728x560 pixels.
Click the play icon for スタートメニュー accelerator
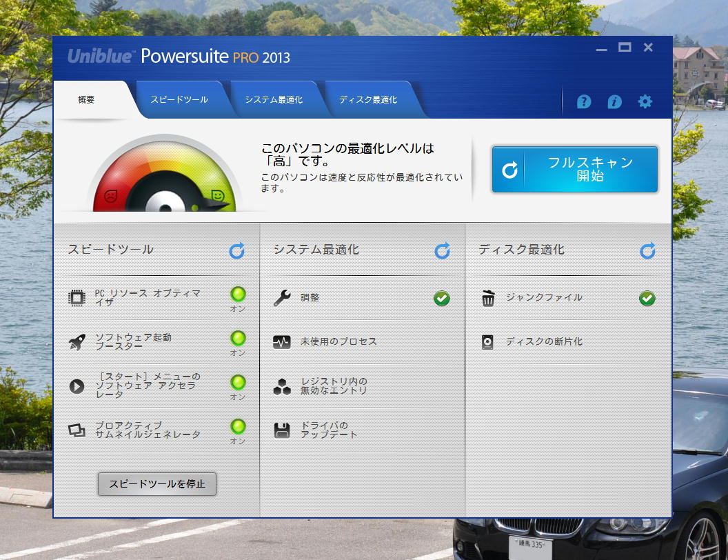[77, 386]
